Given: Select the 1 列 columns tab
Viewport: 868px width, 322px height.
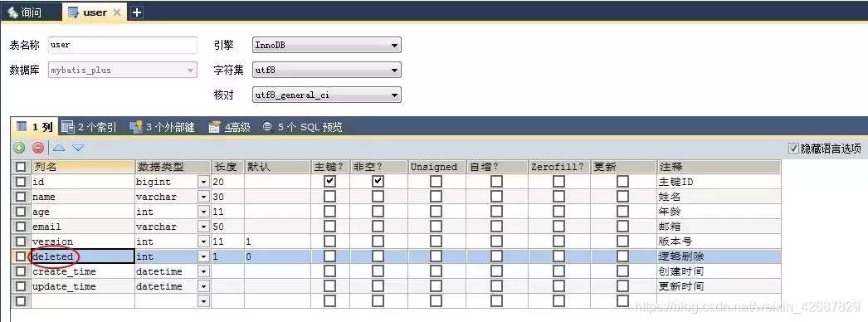Looking at the screenshot, I should (34, 127).
